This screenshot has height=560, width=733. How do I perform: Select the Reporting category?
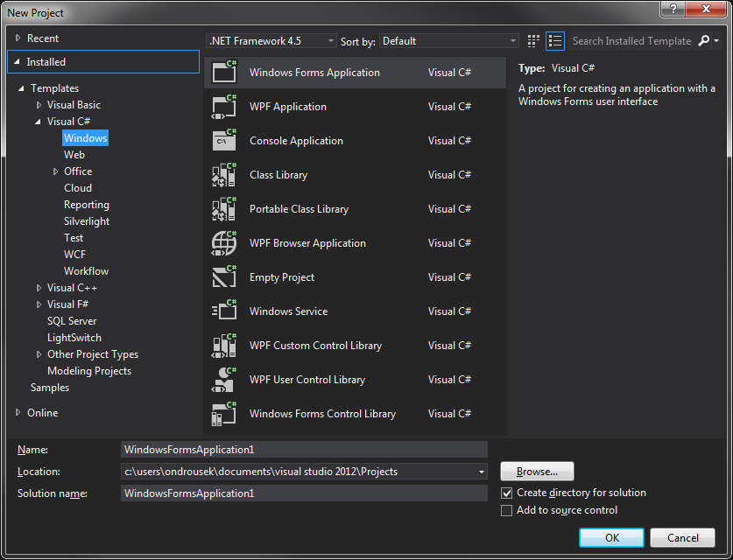point(87,205)
